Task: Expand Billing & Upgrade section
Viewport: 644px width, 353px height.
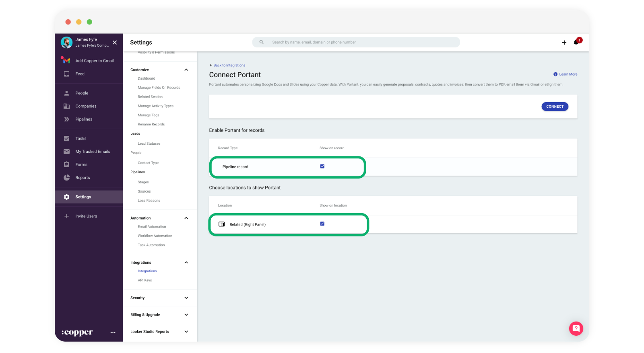Action: pyautogui.click(x=186, y=315)
